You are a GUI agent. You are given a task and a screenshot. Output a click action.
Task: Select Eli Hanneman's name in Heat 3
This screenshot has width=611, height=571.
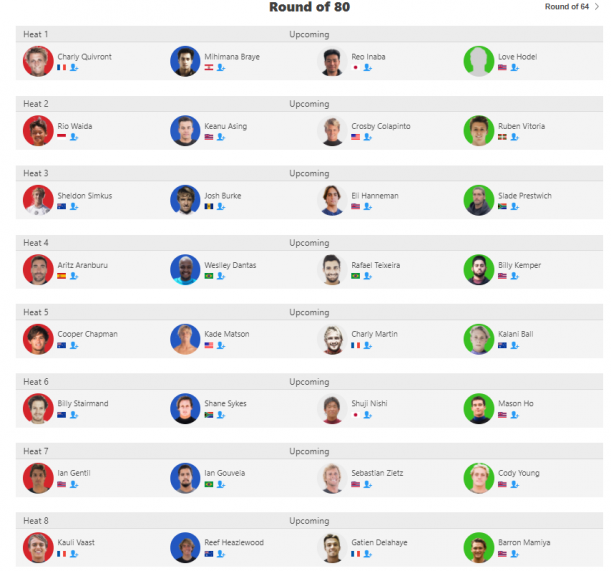(375, 196)
